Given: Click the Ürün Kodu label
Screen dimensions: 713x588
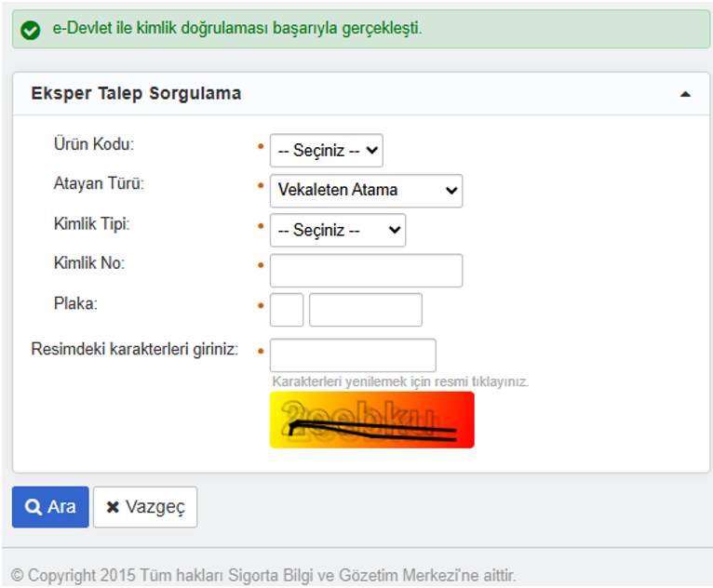Looking at the screenshot, I should coord(94,144).
